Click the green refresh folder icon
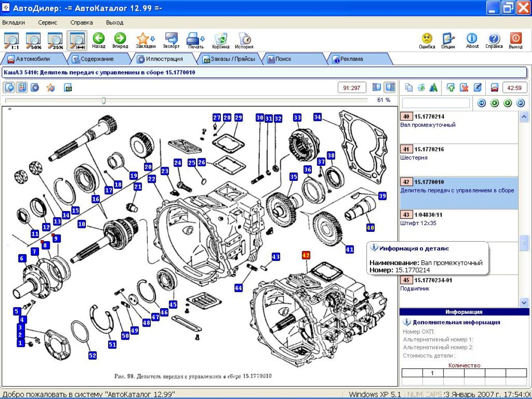 (x=421, y=87)
